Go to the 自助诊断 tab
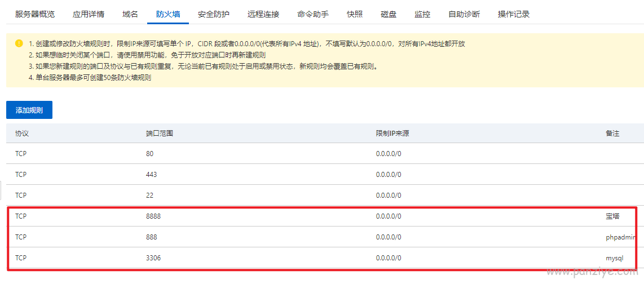This screenshot has height=284, width=644. coord(464,14)
